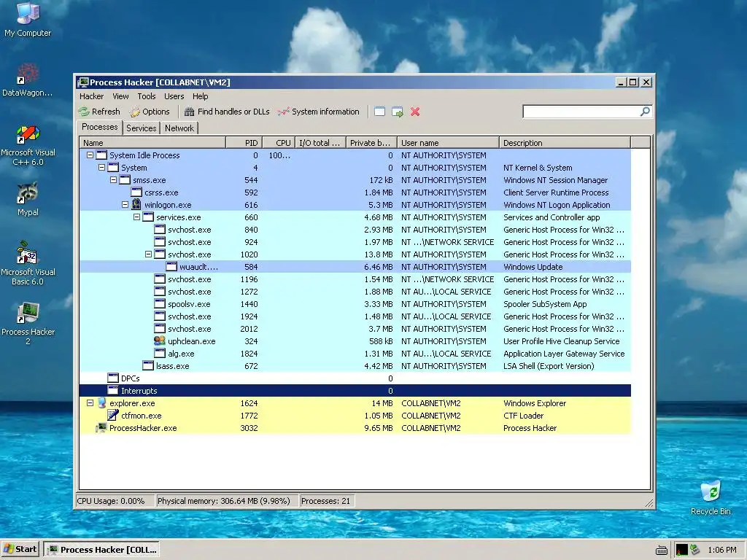The height and width of the screenshot is (560, 747).
Task: Open the Help menu
Action: pos(200,96)
